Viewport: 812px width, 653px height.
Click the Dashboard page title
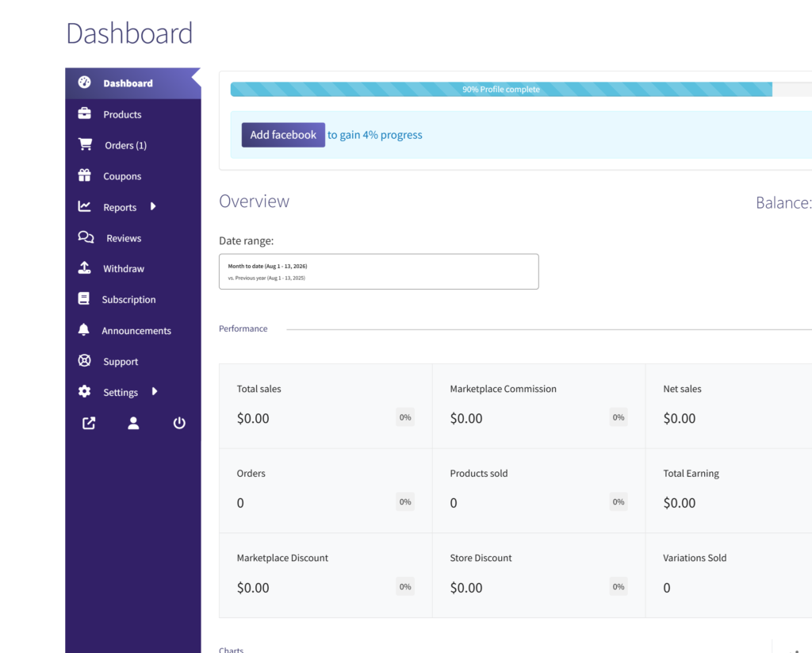click(x=129, y=33)
